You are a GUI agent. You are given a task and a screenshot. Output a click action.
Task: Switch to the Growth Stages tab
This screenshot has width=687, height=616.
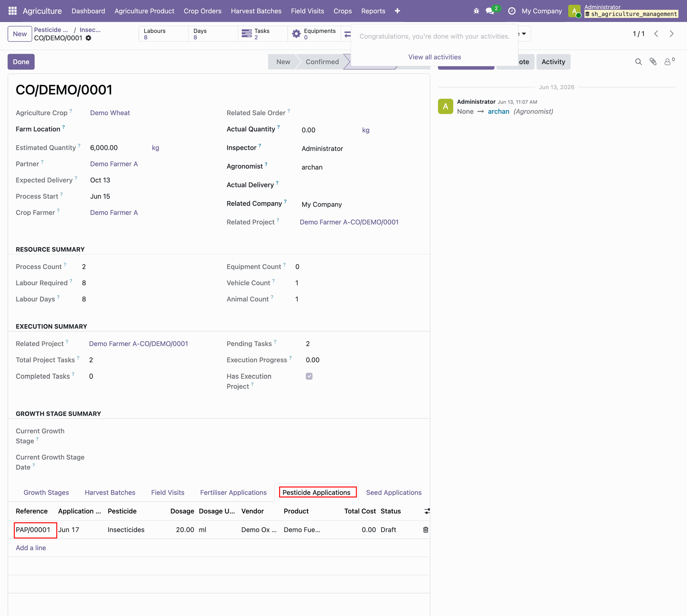coord(46,493)
